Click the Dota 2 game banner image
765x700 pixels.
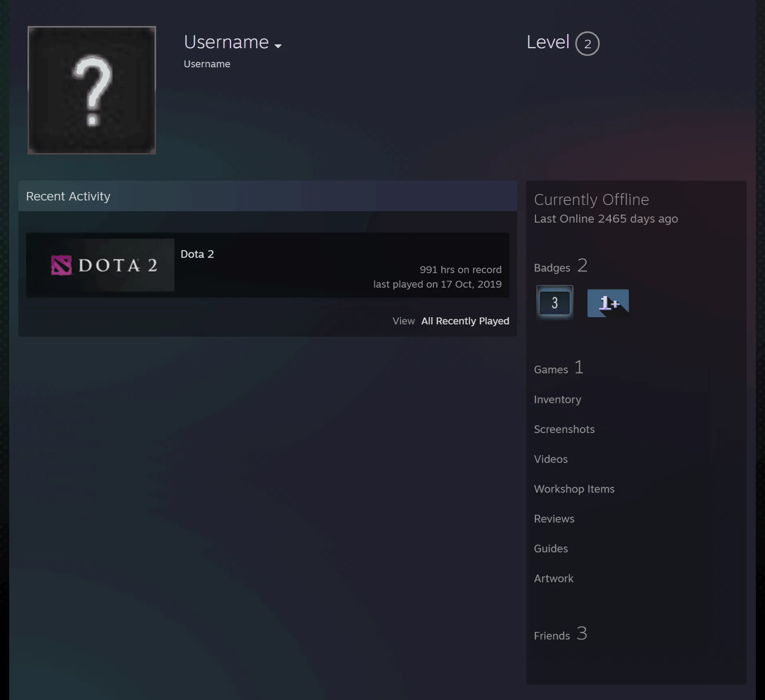(x=100, y=265)
